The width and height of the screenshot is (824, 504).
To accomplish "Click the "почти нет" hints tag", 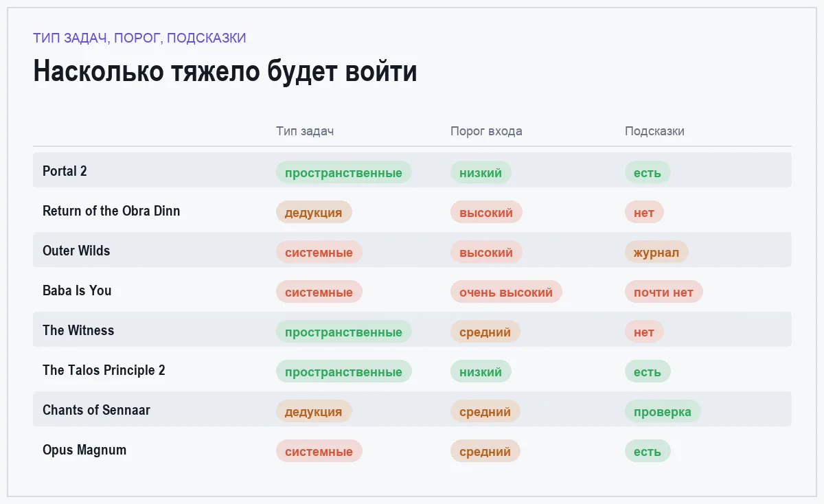I will [x=664, y=292].
